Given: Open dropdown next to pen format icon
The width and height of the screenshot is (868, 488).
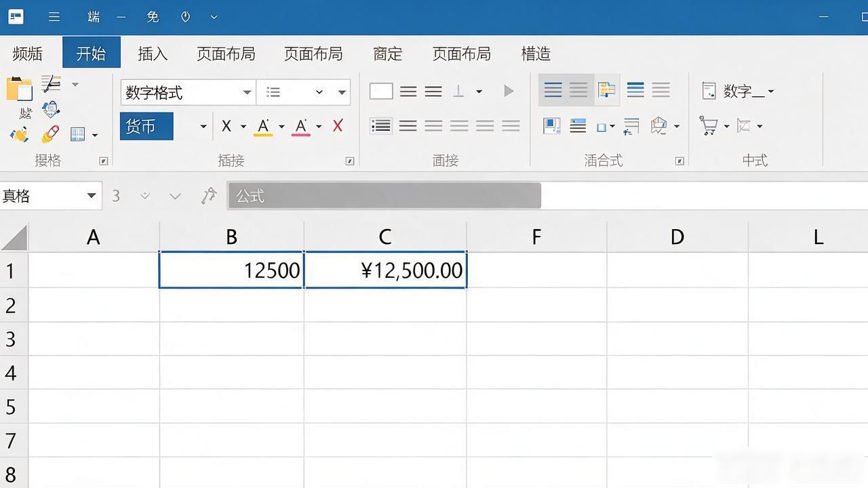Looking at the screenshot, I should pyautogui.click(x=75, y=85).
